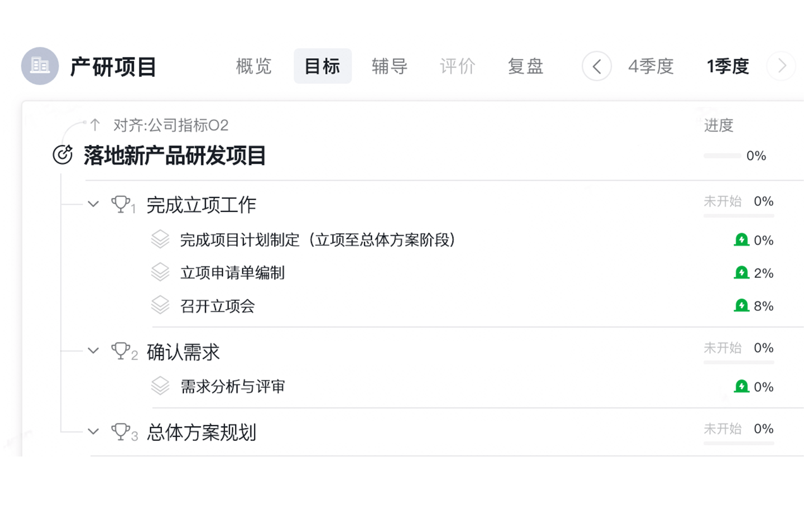The height and width of the screenshot is (508, 812).
Task: Collapse the 确认需求 key result
Action: [x=93, y=351]
